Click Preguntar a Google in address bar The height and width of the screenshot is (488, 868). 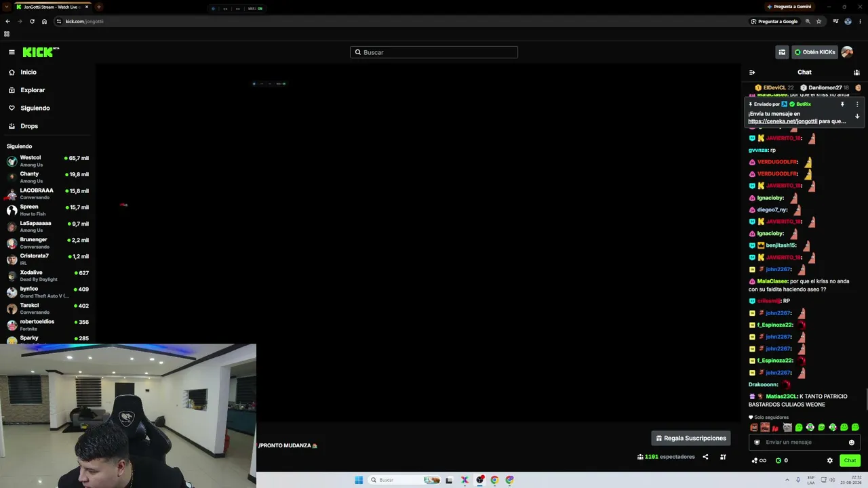point(774,21)
